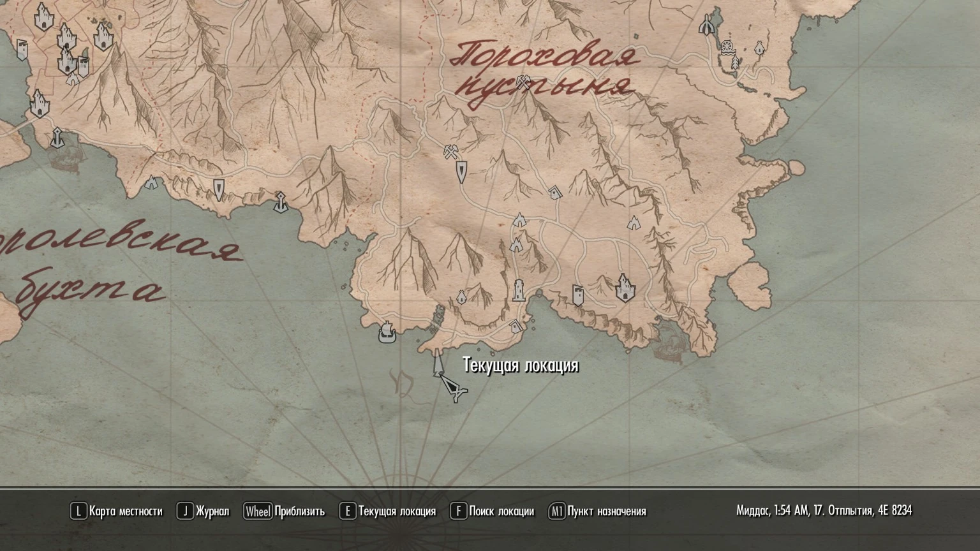This screenshot has height=551, width=980.
Task: Click the word бухта on the map
Action: tap(89, 295)
